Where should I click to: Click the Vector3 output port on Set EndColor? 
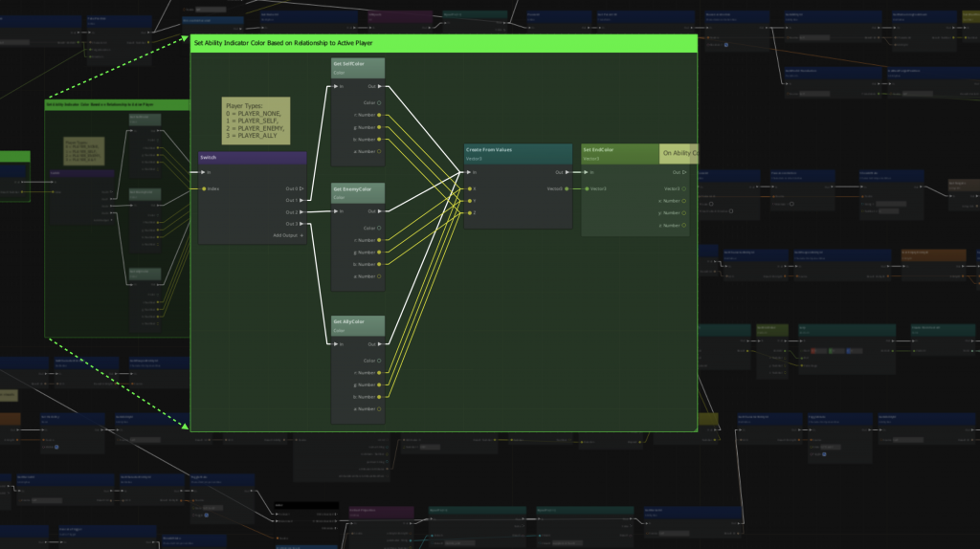pos(683,188)
